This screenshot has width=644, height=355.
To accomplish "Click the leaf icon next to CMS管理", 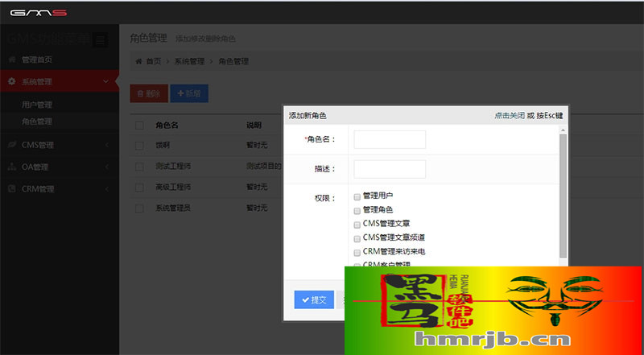I will click(x=12, y=145).
